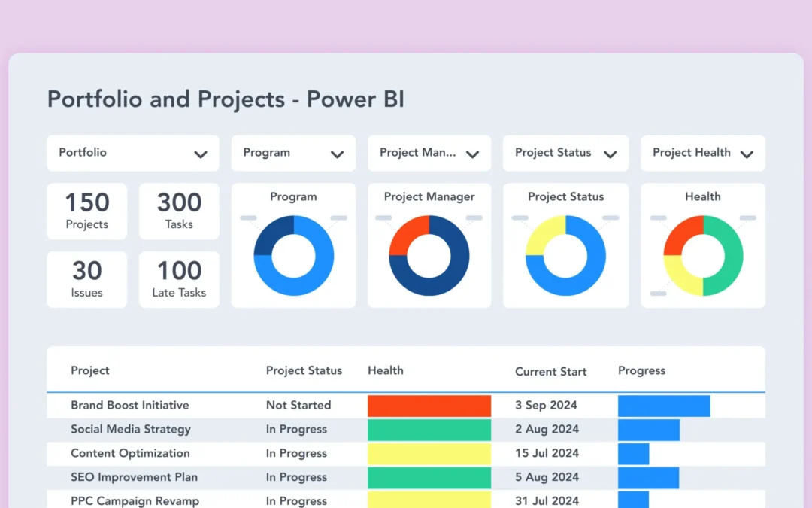Expand the Program slicer dropdown
Image resolution: width=812 pixels, height=508 pixels.
[293, 153]
